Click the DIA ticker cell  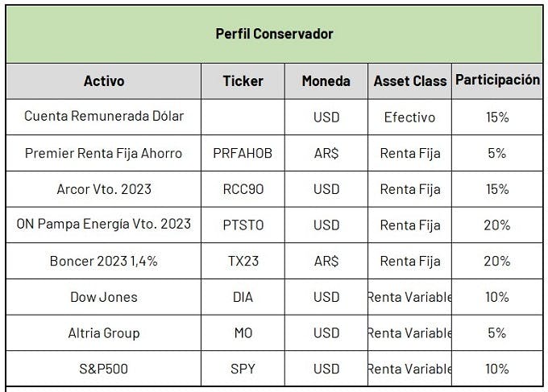point(243,297)
